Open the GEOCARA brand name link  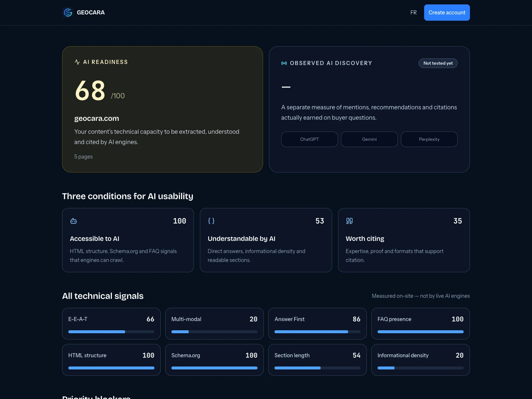(91, 13)
